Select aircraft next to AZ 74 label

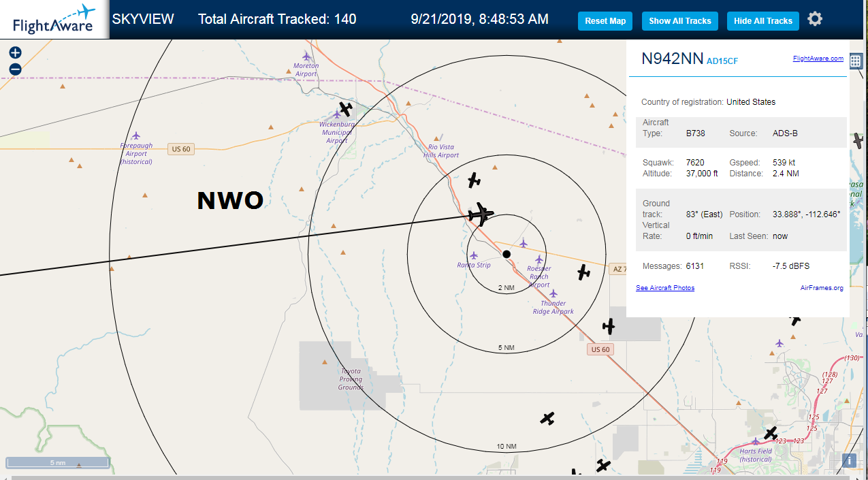pyautogui.click(x=583, y=272)
